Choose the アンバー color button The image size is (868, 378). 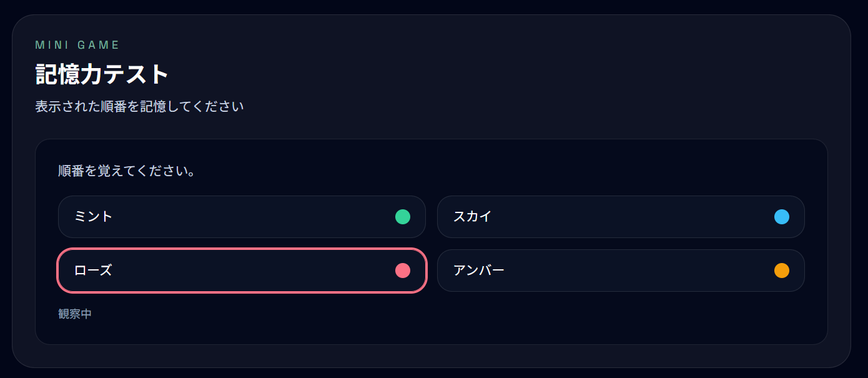point(621,271)
